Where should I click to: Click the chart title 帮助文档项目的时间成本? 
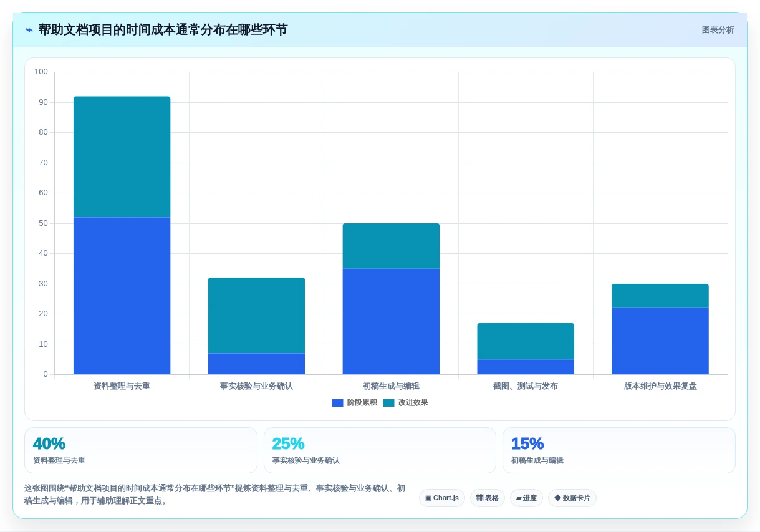(x=163, y=30)
